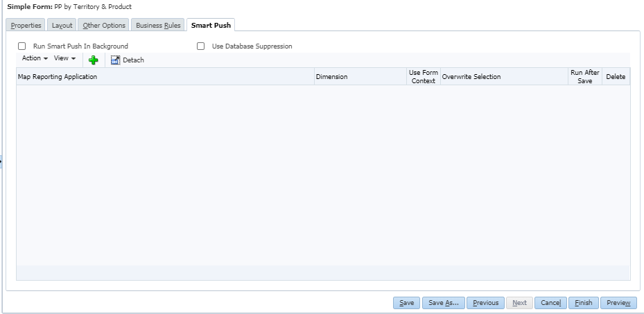Go back with Previous button
The height and width of the screenshot is (314, 644).
[x=485, y=303]
